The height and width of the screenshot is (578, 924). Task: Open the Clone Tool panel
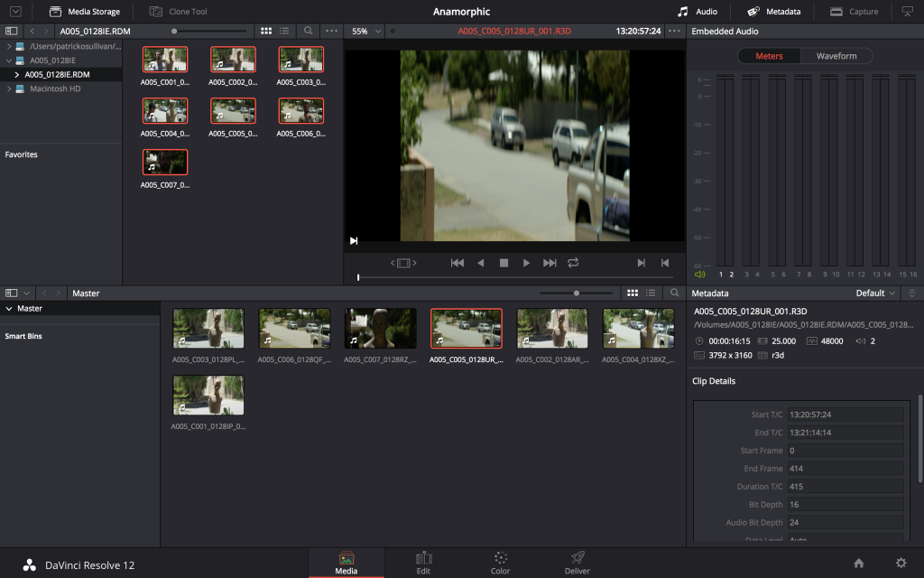coord(179,12)
